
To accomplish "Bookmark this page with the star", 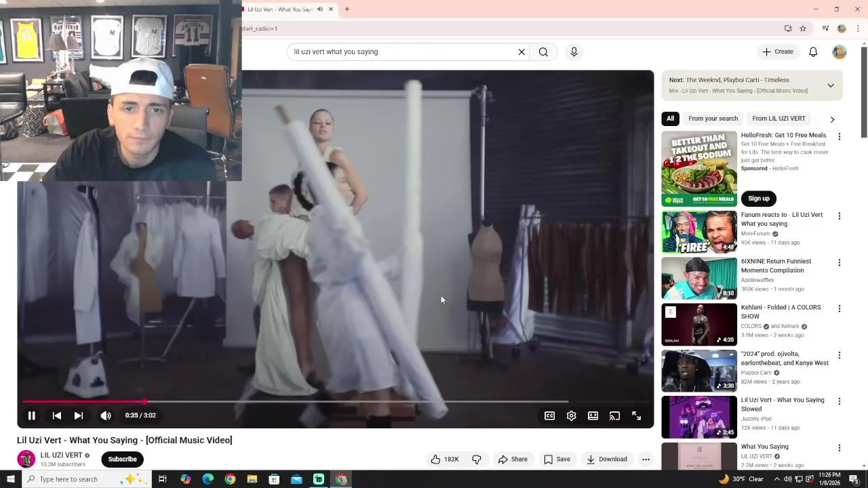I will pyautogui.click(x=803, y=28).
